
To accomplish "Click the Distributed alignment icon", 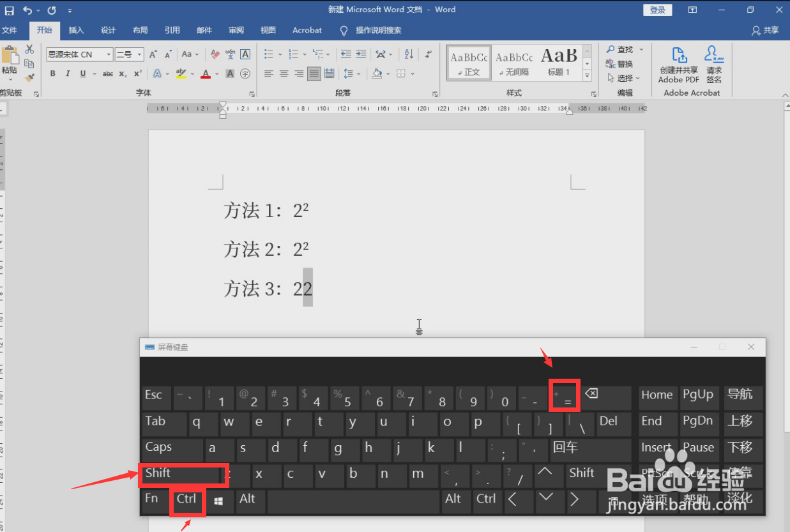I will tap(329, 74).
